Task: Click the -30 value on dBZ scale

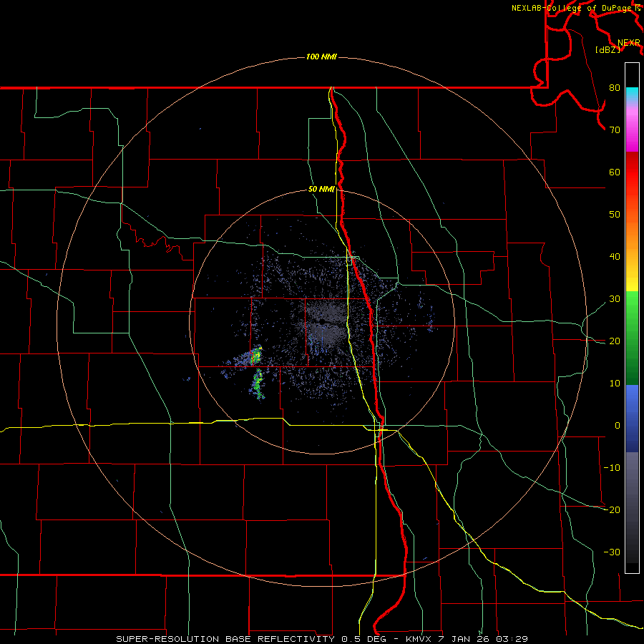Action: pyautogui.click(x=612, y=552)
